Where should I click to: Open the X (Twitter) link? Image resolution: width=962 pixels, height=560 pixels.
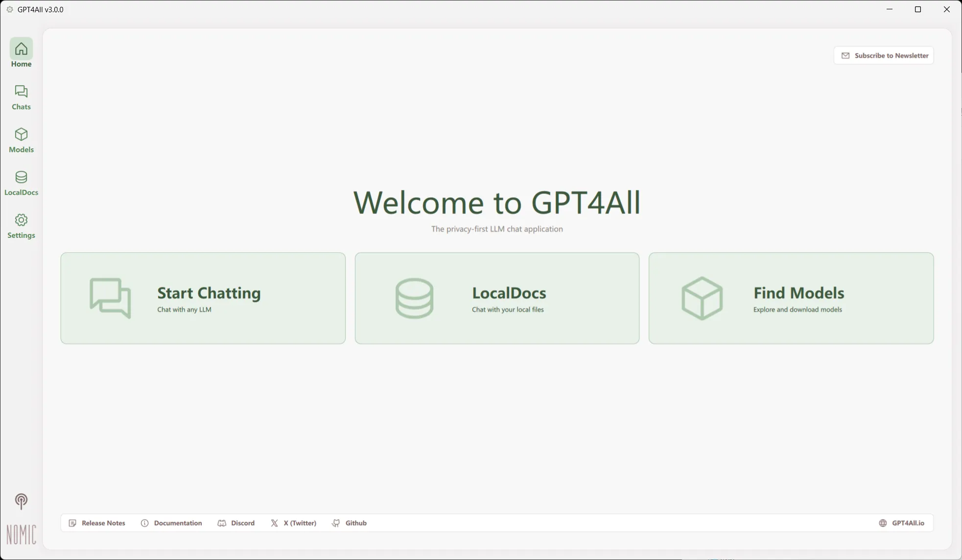293,523
